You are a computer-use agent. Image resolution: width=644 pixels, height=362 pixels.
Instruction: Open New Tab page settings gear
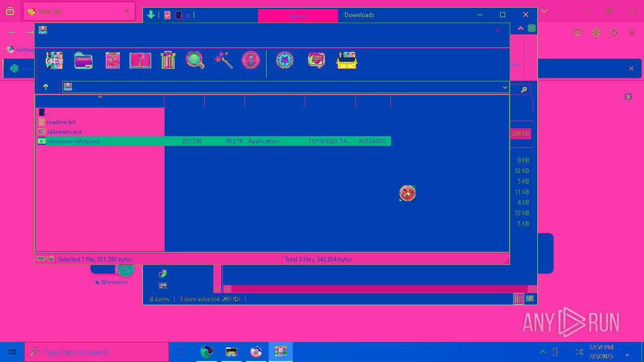[628, 96]
